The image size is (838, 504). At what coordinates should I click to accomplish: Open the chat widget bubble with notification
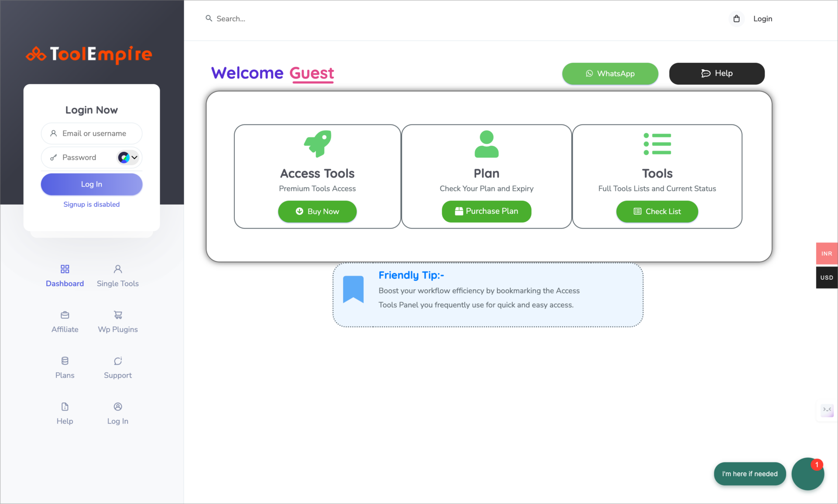[x=807, y=474]
